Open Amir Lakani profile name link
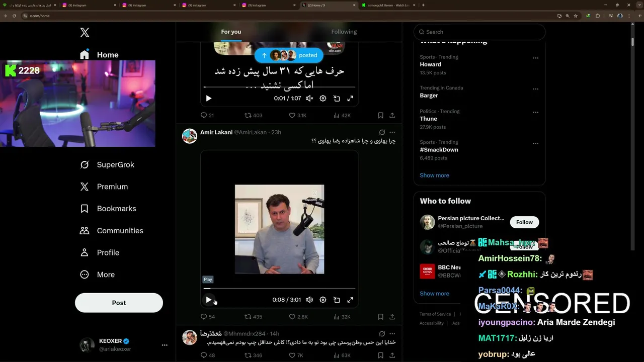 [216, 132]
